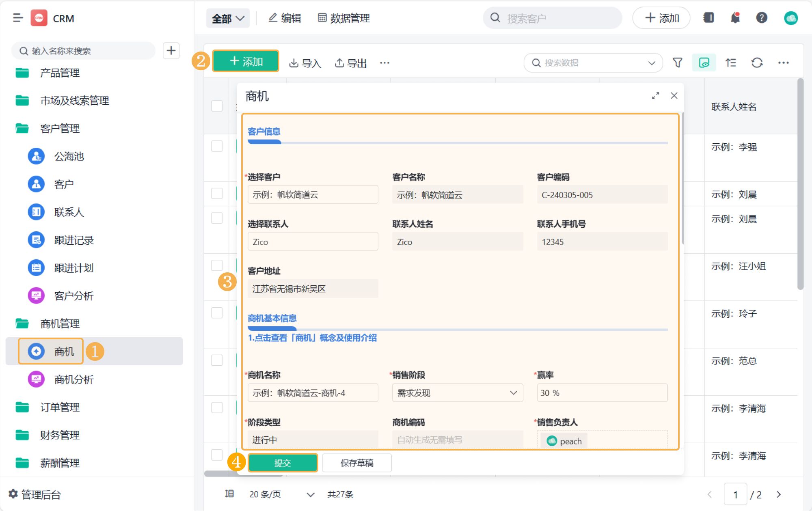
Task: Click the green 提交 button
Action: 283,463
